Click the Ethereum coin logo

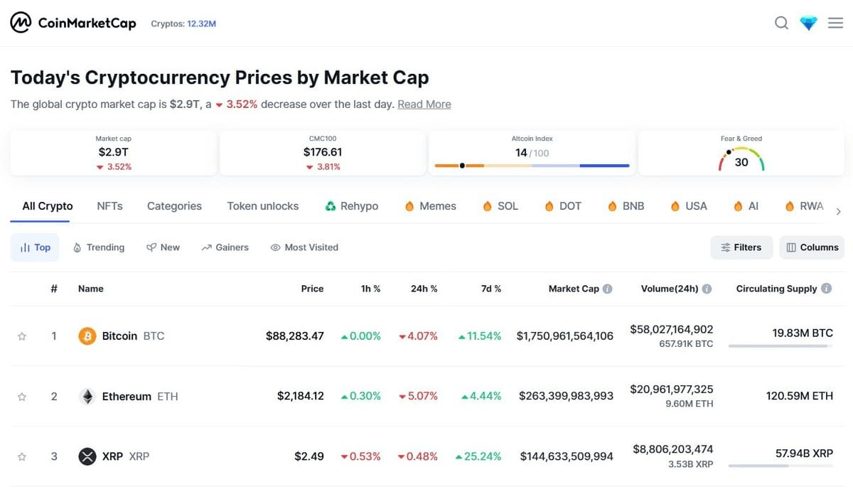coord(87,397)
